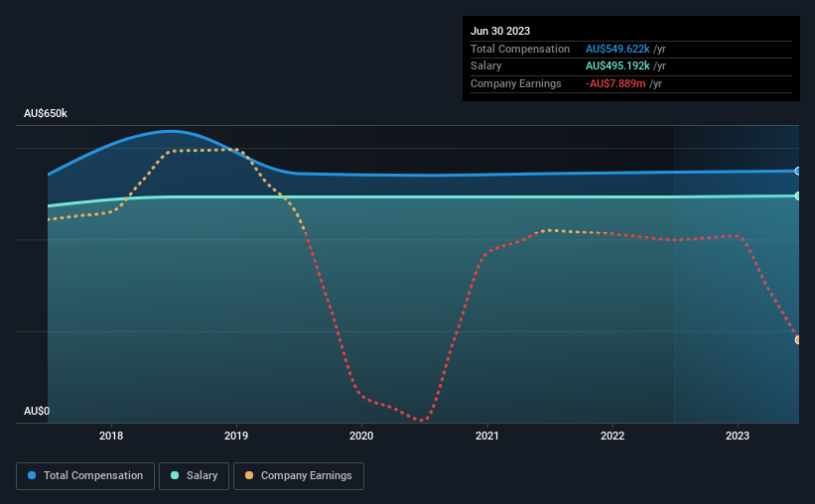This screenshot has width=815, height=504.
Task: Click the 2020 x-axis label
Action: click(361, 436)
